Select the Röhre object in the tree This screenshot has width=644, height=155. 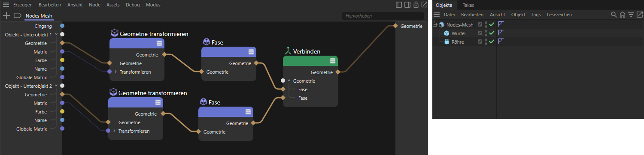tap(458, 42)
